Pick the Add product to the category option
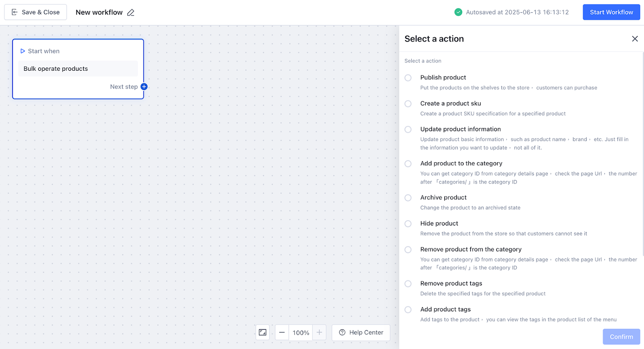644x349 pixels. click(408, 164)
